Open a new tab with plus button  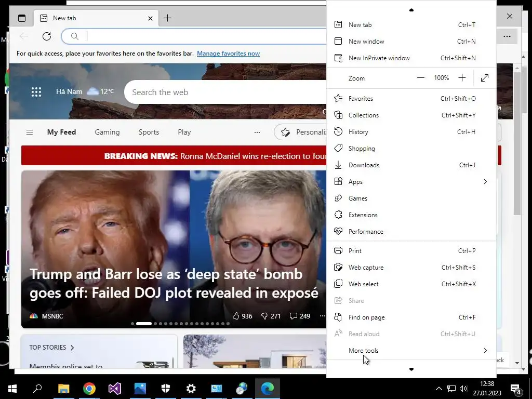(x=168, y=18)
